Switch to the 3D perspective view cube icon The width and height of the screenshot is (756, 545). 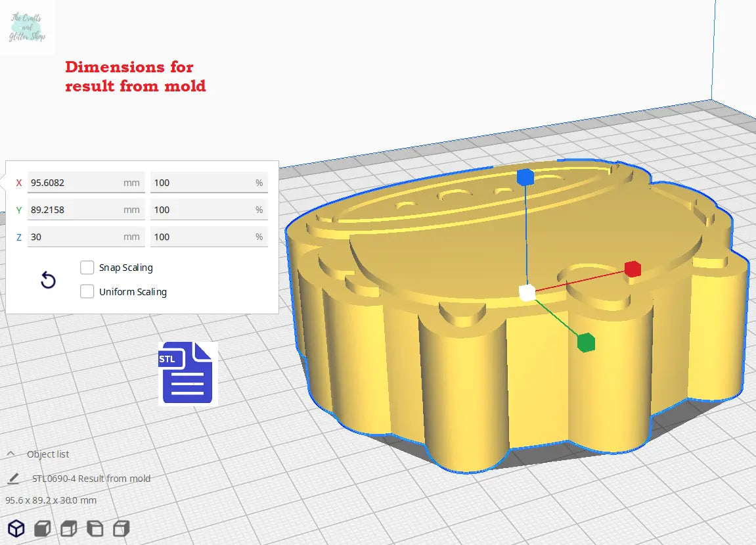(16, 529)
